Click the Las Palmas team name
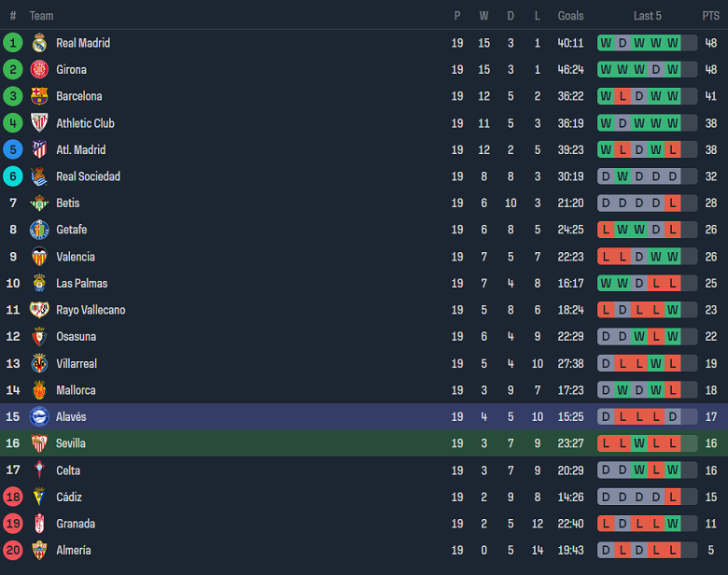Viewport: 728px width, 575px height. click(82, 284)
